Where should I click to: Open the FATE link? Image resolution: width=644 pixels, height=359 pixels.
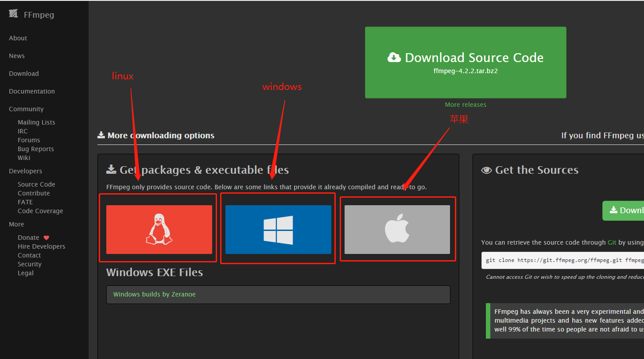point(25,202)
